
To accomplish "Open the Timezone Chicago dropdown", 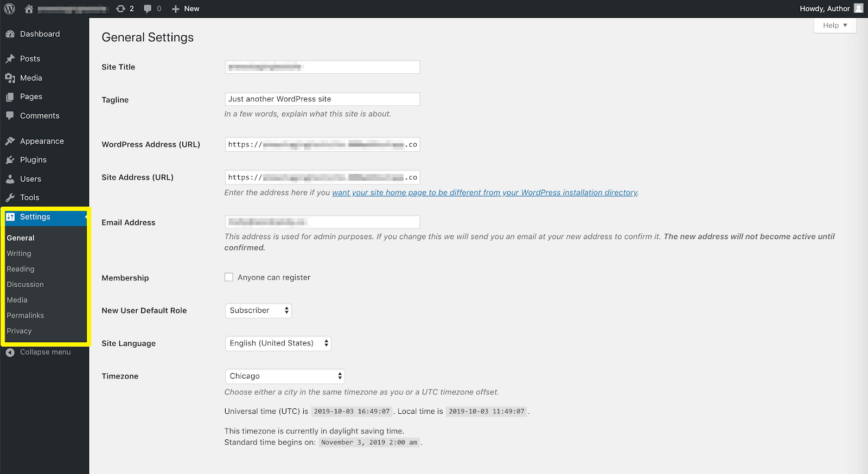I will [x=285, y=376].
